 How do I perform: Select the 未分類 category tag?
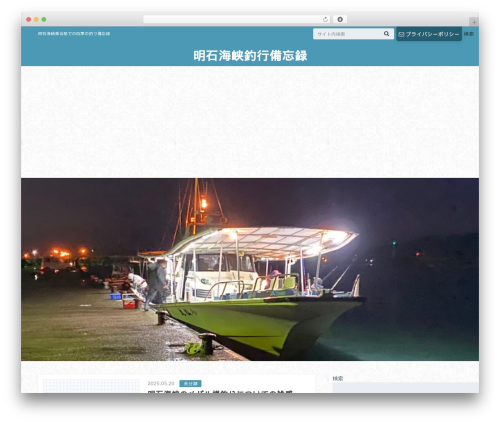190,384
